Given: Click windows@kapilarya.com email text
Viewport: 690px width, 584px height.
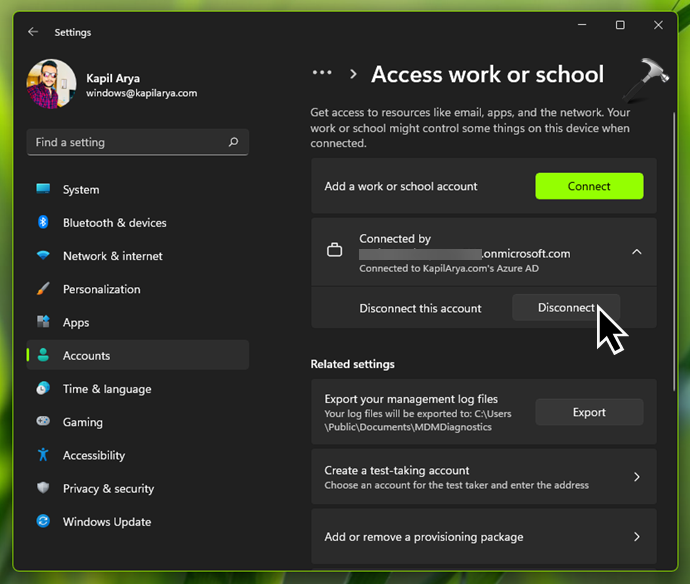Looking at the screenshot, I should click(141, 93).
